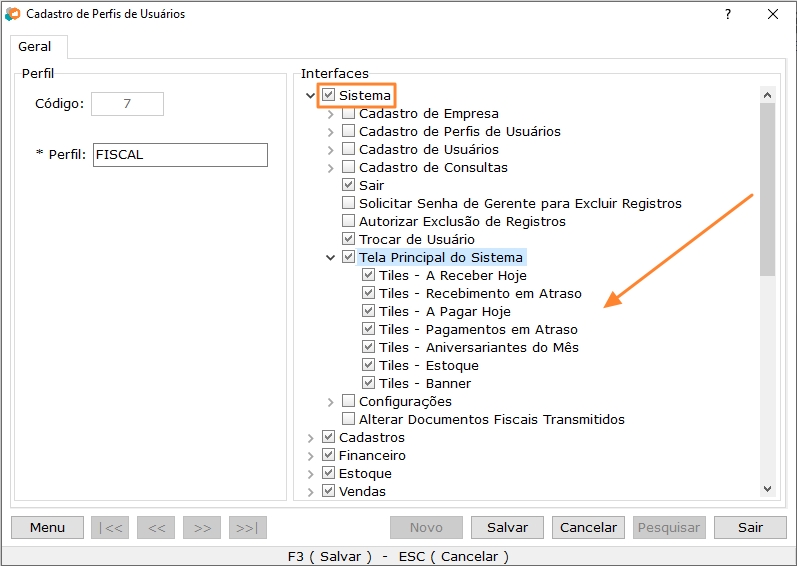
Task: Check the Cadastro de Usuários checkbox
Action: (348, 149)
